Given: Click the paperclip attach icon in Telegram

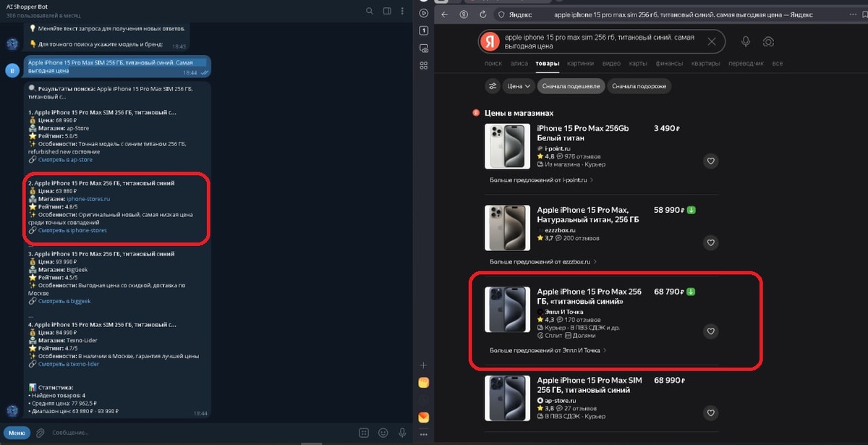Looking at the screenshot, I should (x=41, y=433).
